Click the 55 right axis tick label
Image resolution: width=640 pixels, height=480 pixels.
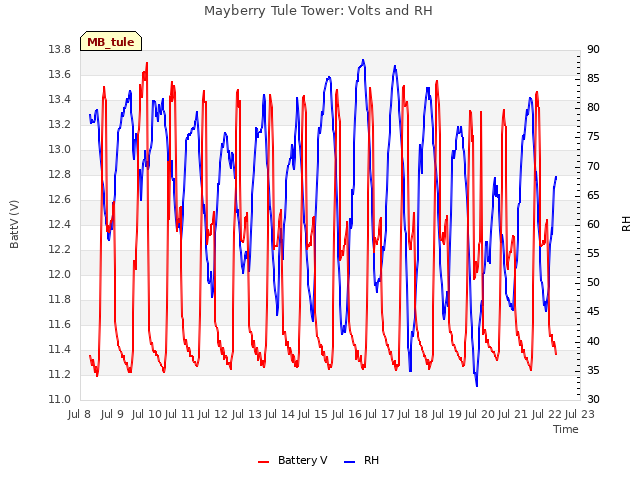click(593, 254)
